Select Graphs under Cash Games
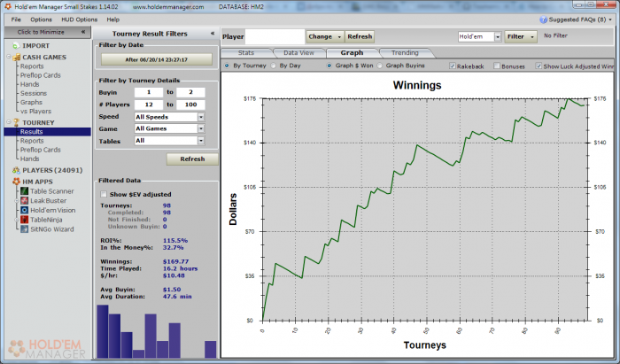The image size is (620, 364). click(31, 103)
